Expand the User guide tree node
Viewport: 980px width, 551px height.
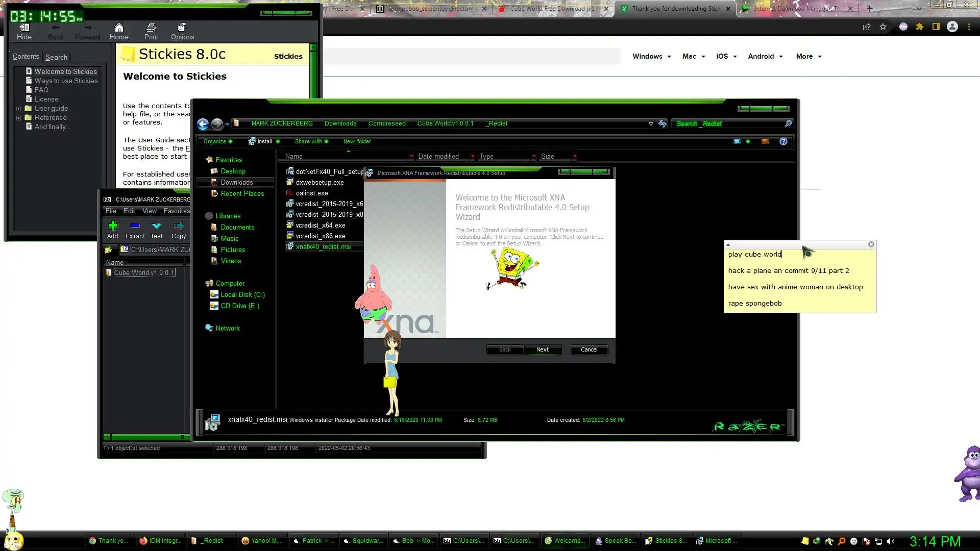click(x=19, y=109)
